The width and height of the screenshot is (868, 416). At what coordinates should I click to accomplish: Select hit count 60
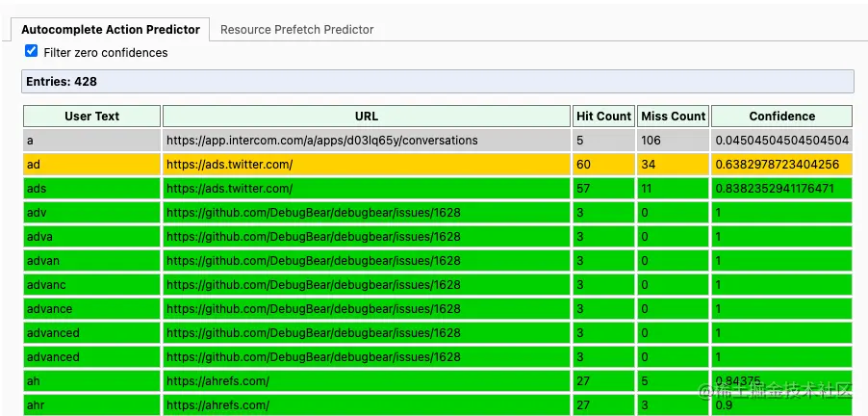604,165
